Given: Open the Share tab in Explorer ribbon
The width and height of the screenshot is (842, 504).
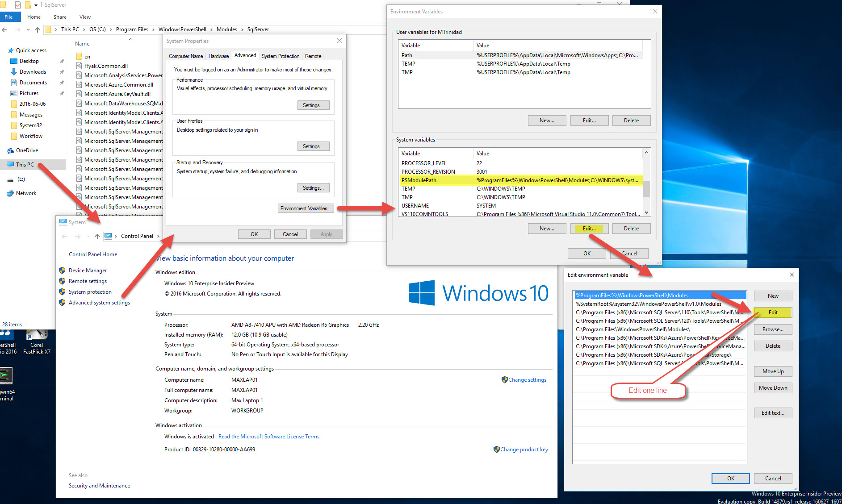Looking at the screenshot, I should [x=60, y=17].
